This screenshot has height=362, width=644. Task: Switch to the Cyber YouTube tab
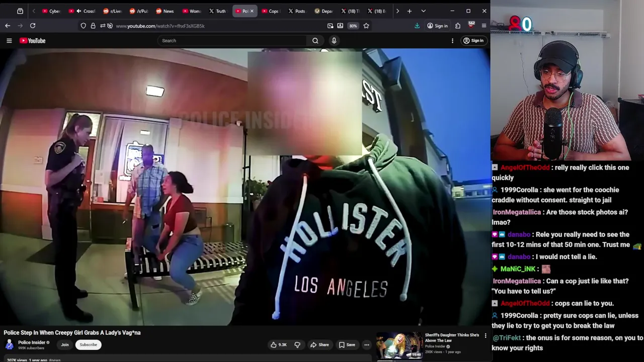point(51,11)
